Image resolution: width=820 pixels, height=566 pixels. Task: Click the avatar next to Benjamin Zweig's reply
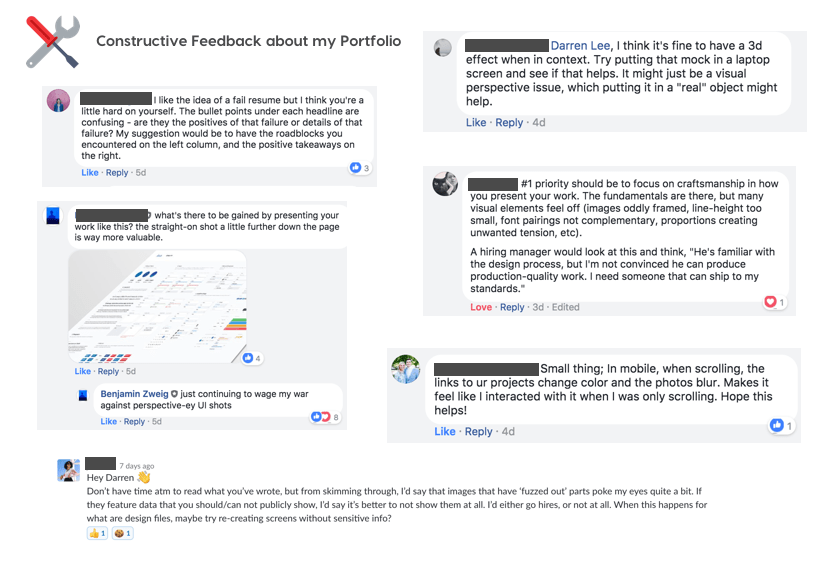(83, 396)
